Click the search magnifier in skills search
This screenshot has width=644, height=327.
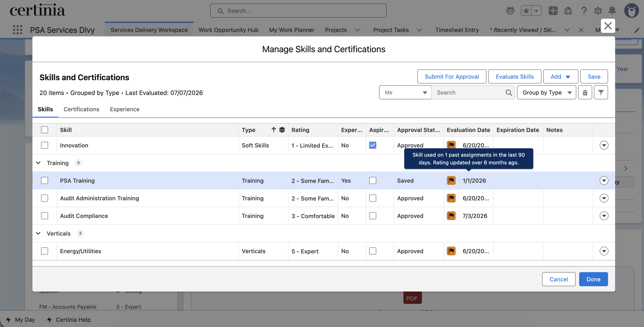[509, 92]
